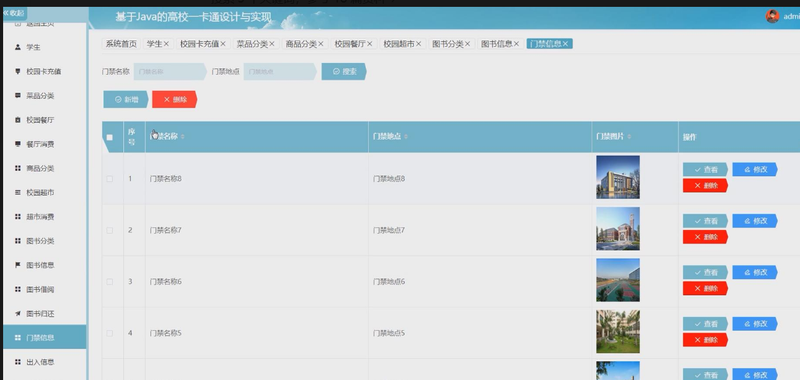Click the 图书归还 plane icon in the sidebar
Viewport: 800px width, 380px height.
click(18, 314)
